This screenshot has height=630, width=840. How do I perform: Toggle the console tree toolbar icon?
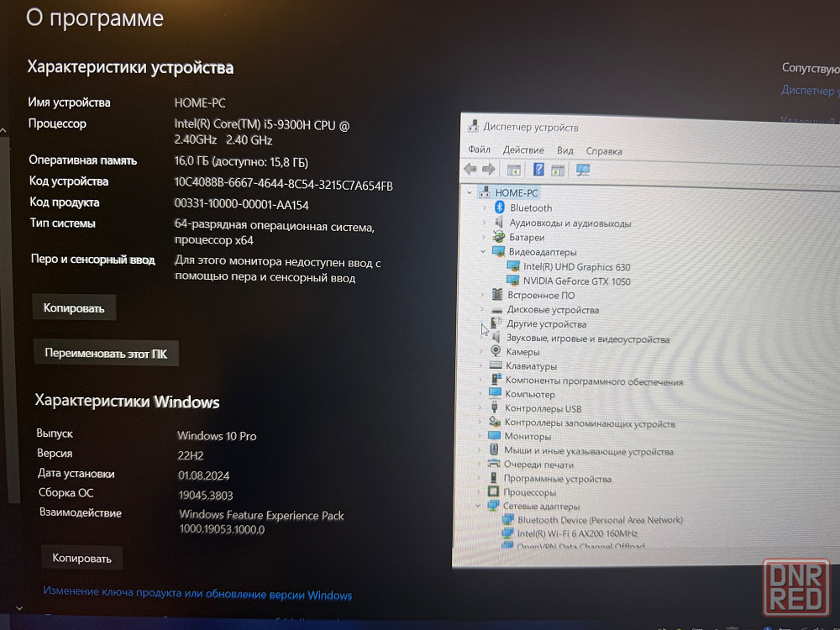coord(514,170)
